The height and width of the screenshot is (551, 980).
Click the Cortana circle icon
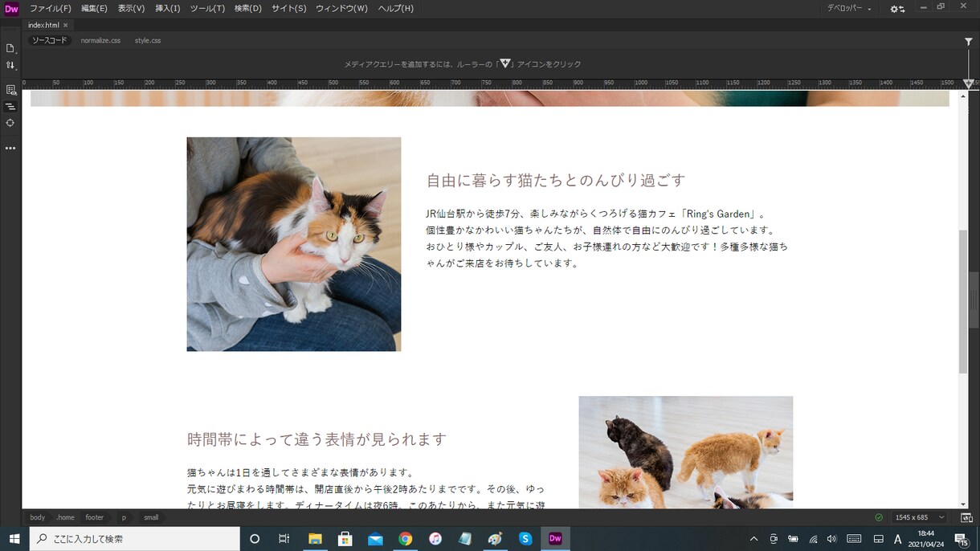(255, 539)
